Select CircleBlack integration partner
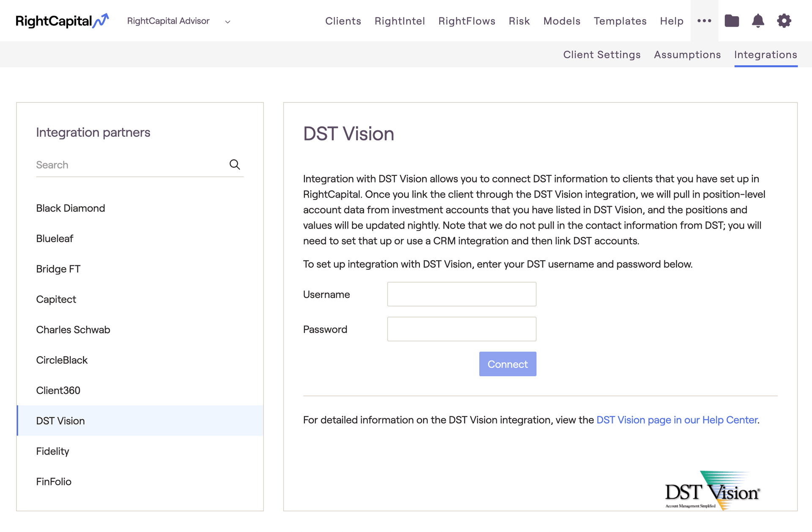This screenshot has height=532, width=812. point(140,360)
